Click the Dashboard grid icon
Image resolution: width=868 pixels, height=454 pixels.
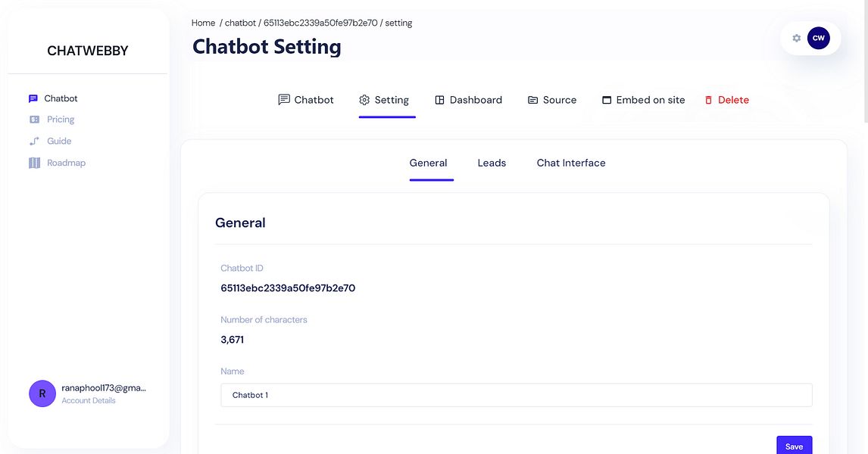click(x=439, y=100)
